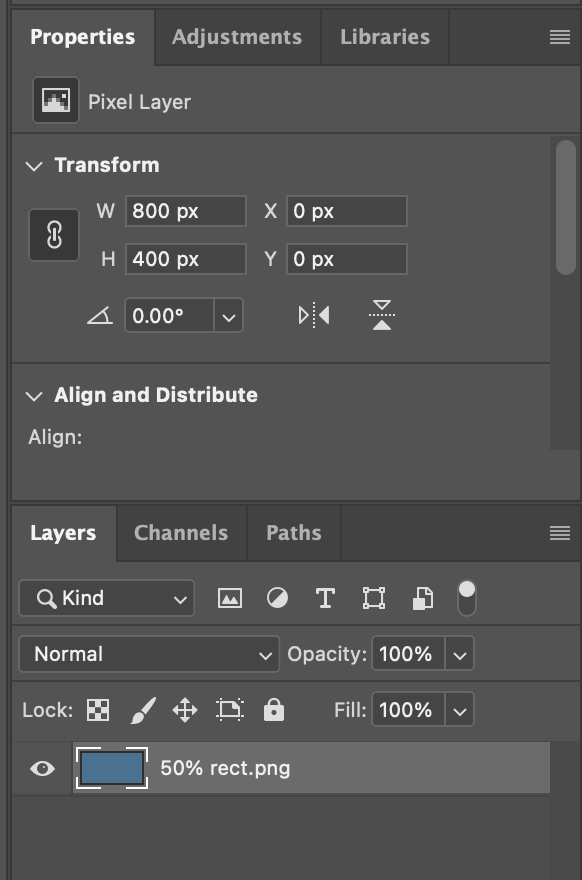This screenshot has width=582, height=880.
Task: Click the adjustment layer filter icon
Action: click(x=278, y=597)
